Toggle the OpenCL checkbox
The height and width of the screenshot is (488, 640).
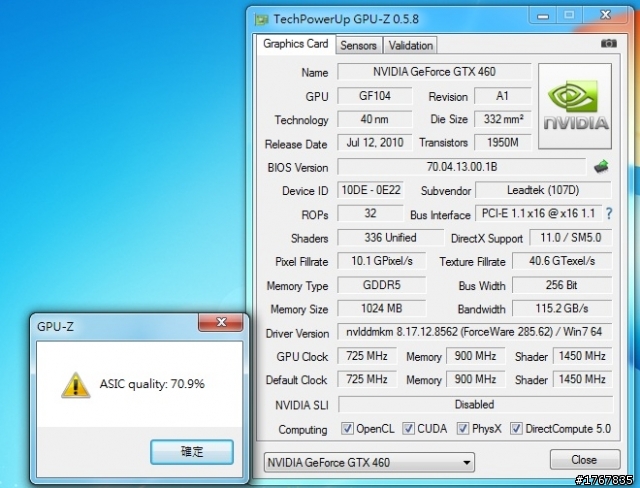(x=347, y=428)
